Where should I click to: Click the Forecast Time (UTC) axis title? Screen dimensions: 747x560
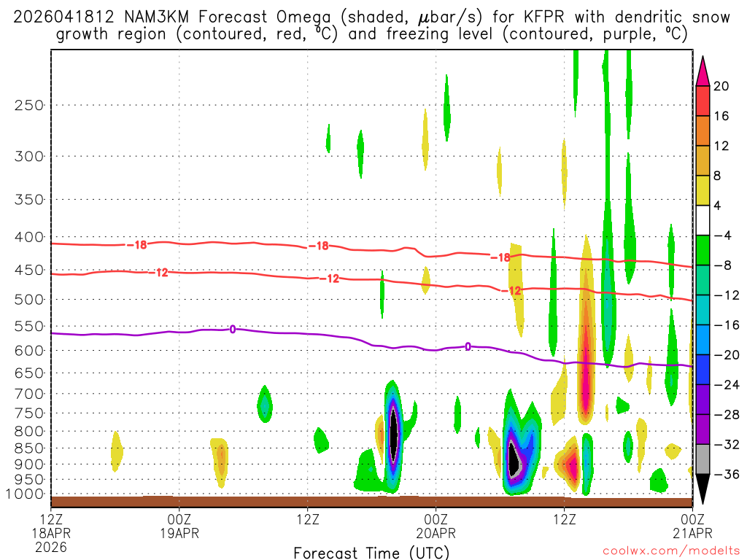coord(371,553)
